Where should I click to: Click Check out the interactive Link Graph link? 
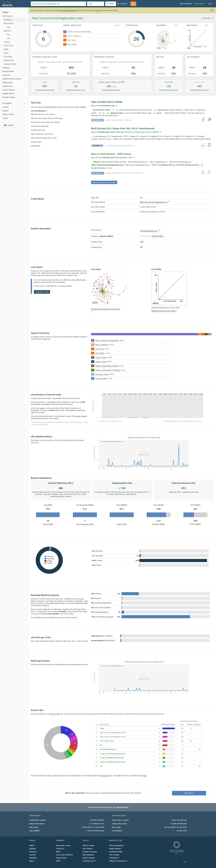105,309
